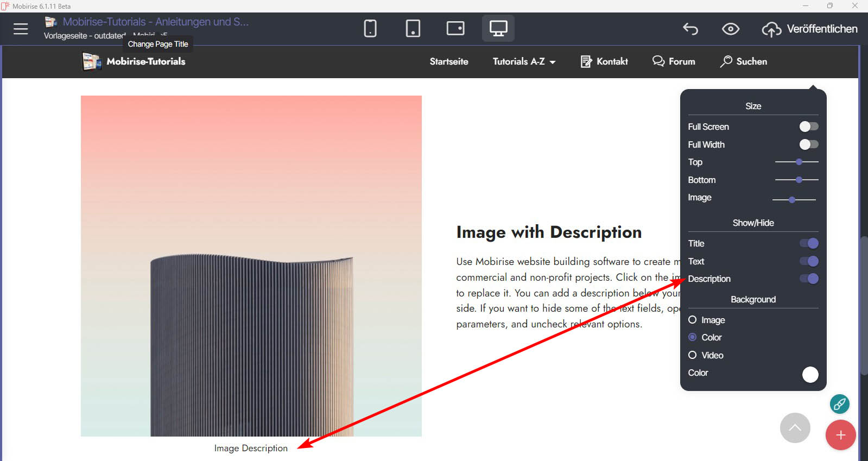Open the hamburger main menu

pos(21,29)
